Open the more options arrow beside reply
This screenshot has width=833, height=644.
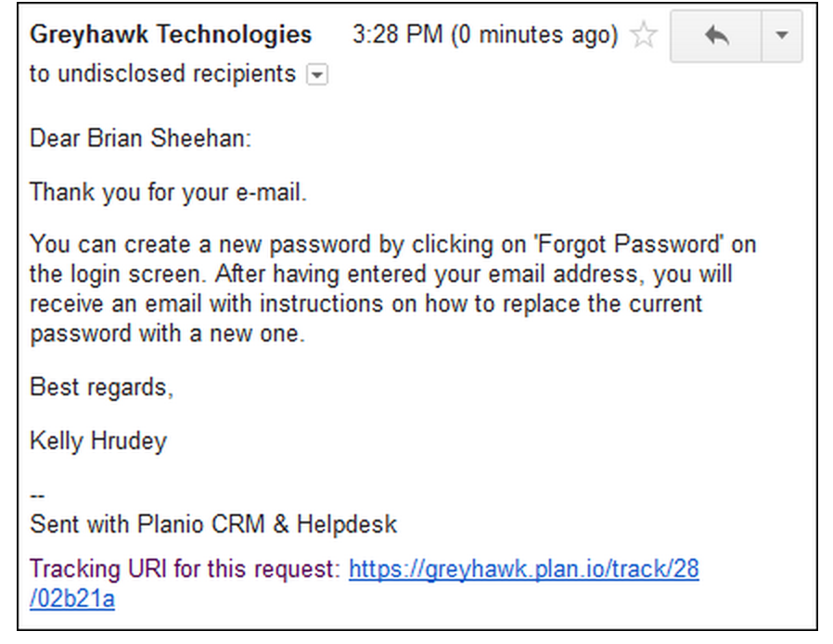point(781,35)
